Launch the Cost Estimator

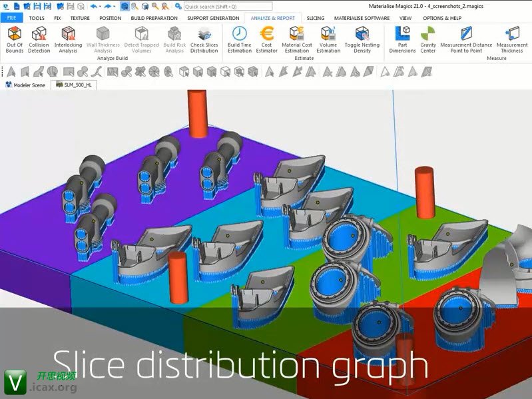[x=266, y=39]
